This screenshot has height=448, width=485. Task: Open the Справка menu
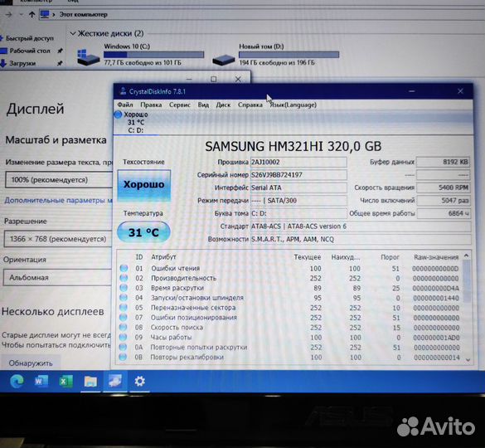(x=250, y=105)
